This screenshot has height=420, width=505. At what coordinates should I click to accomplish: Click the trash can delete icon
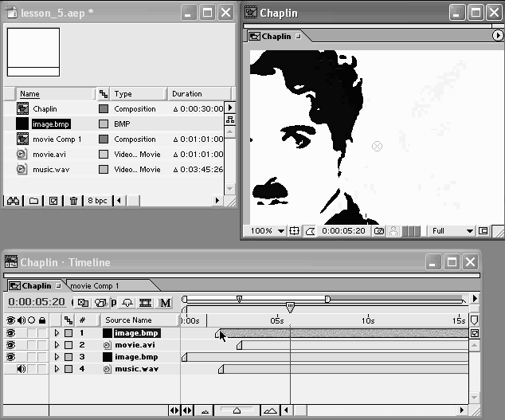tap(73, 201)
